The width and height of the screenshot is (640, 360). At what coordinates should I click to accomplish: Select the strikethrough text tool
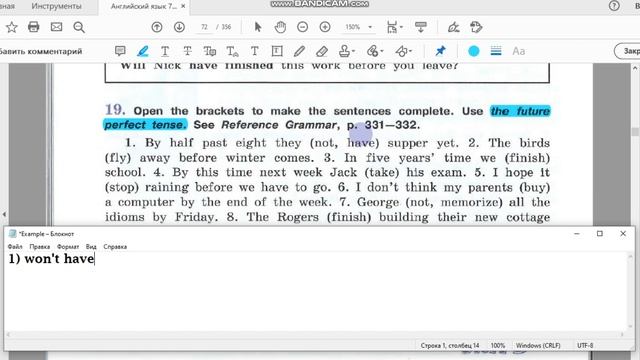point(187,51)
